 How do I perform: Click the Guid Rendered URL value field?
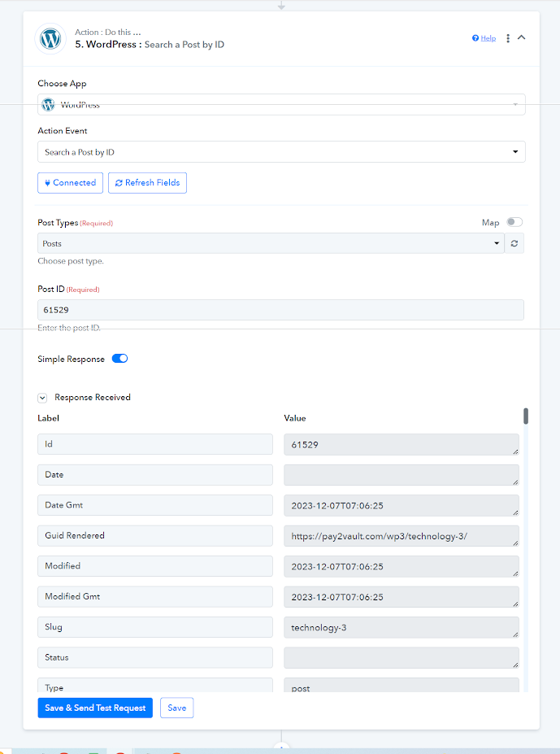[x=402, y=536]
